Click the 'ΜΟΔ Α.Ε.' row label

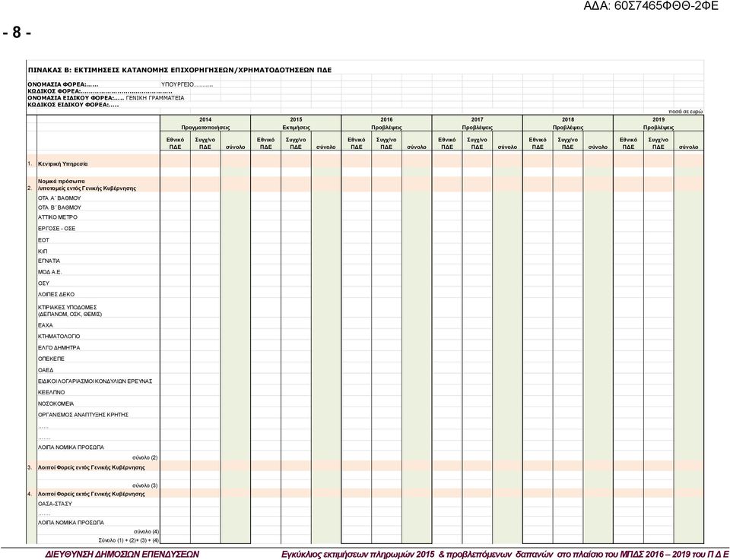[x=50, y=272]
